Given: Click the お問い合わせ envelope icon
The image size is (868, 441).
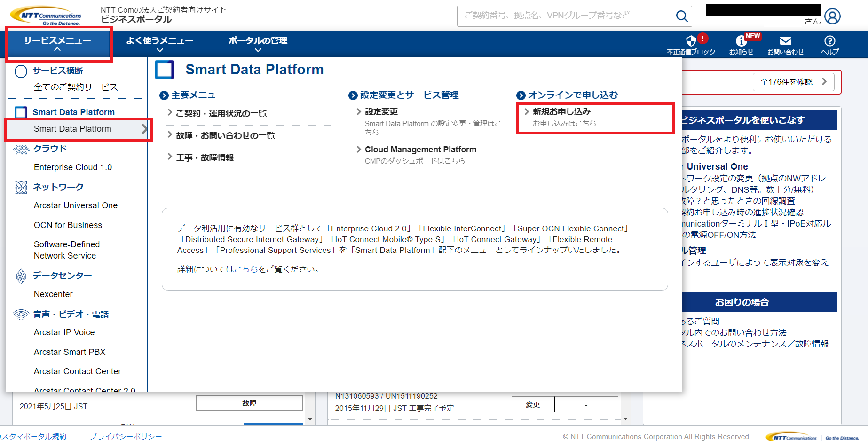Looking at the screenshot, I should click(x=785, y=41).
